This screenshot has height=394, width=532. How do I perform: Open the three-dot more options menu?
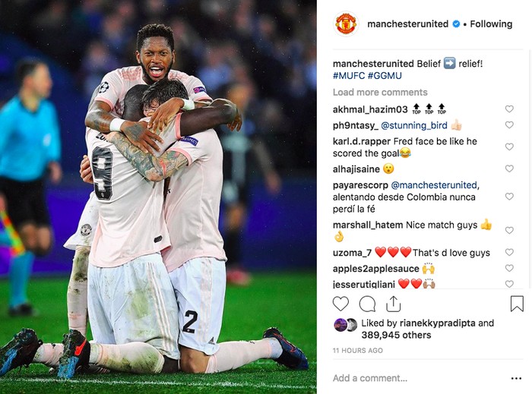pos(516,378)
